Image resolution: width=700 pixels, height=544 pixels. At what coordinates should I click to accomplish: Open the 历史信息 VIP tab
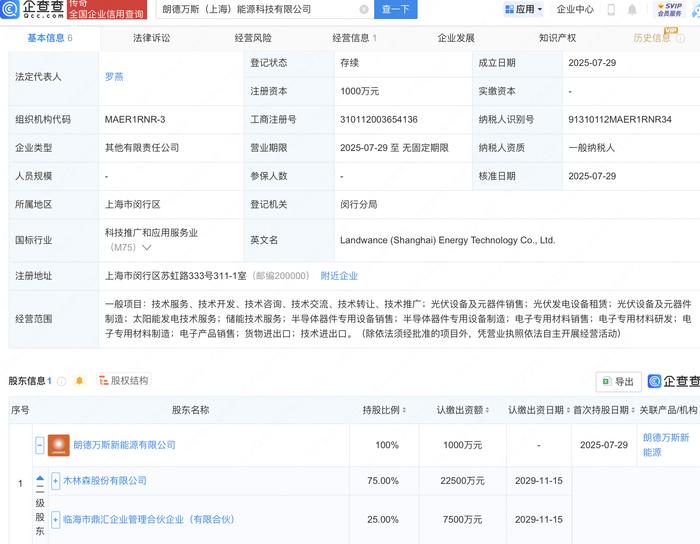point(652,38)
